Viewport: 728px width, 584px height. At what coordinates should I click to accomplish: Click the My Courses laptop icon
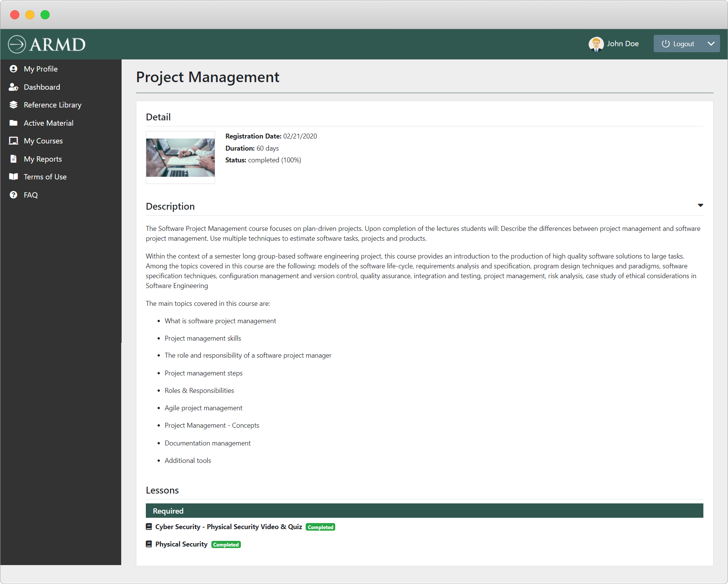(x=14, y=141)
